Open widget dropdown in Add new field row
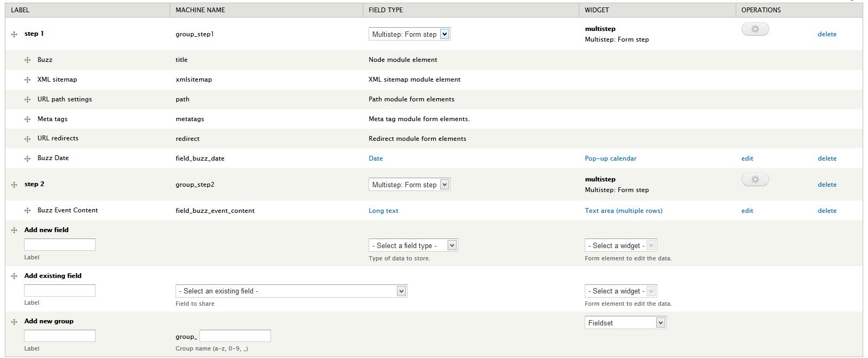Screen dimensions: 868x358 pyautogui.click(x=620, y=245)
